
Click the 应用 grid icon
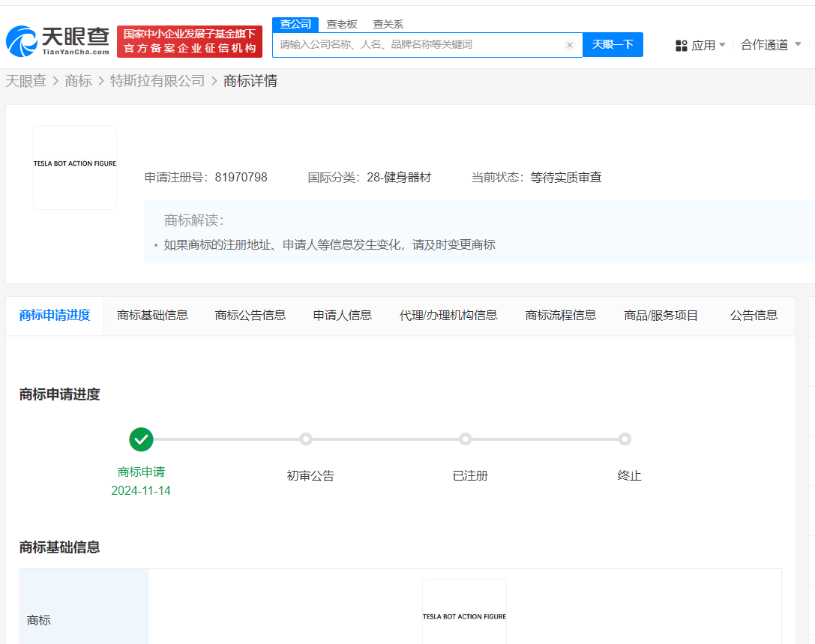click(682, 46)
